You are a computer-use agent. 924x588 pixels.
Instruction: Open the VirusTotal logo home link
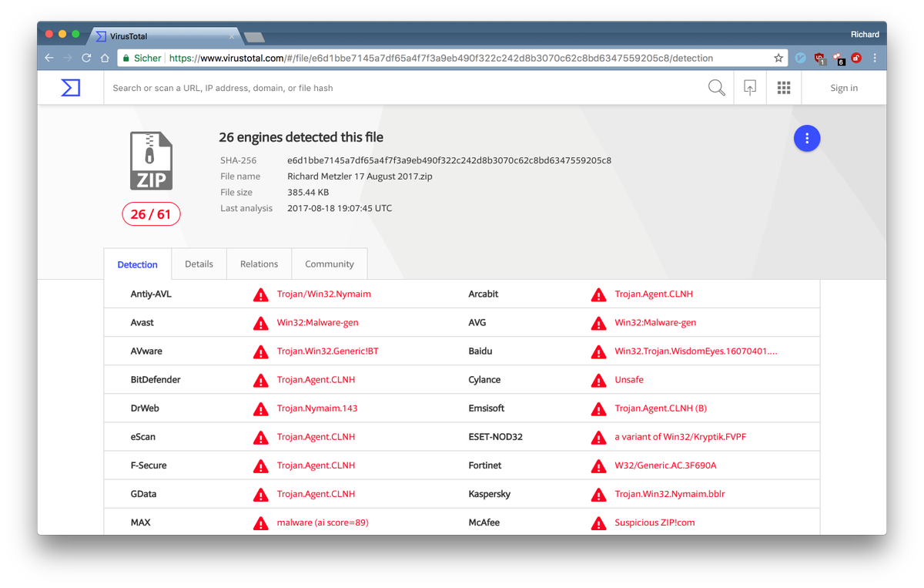(71, 88)
